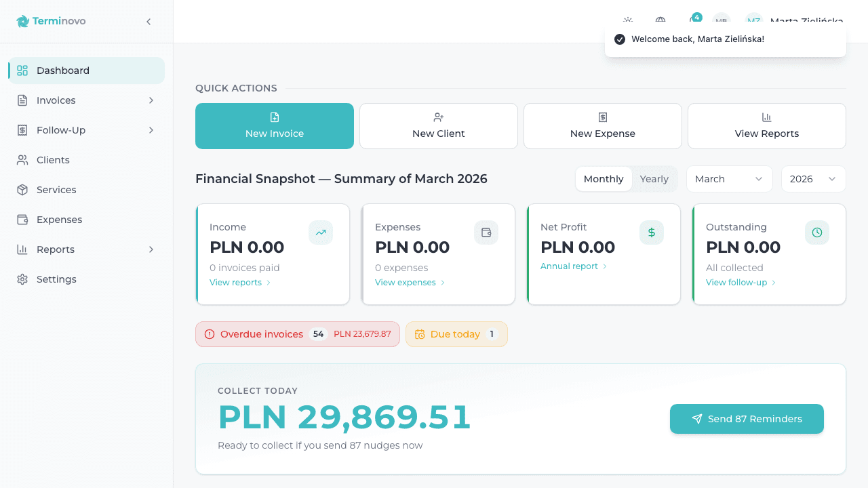868x488 pixels.
Task: Click the New Invoice quick action
Action: pos(275,126)
